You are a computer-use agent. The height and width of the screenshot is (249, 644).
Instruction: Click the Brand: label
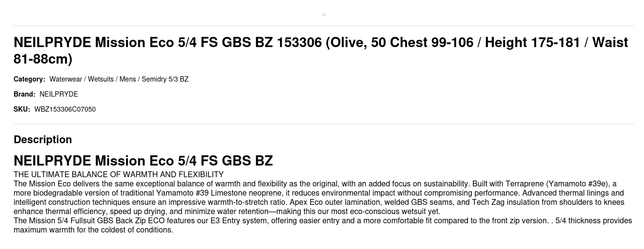24,94
